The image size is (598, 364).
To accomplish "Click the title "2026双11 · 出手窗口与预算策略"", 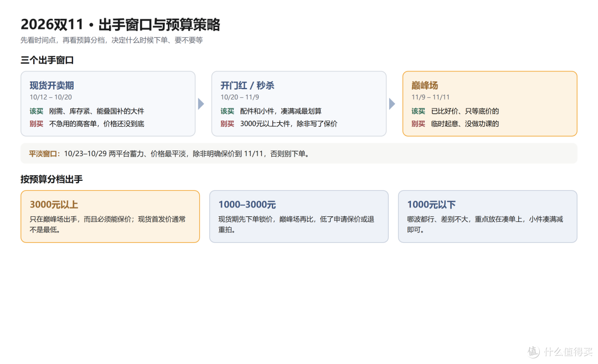I will click(120, 24).
